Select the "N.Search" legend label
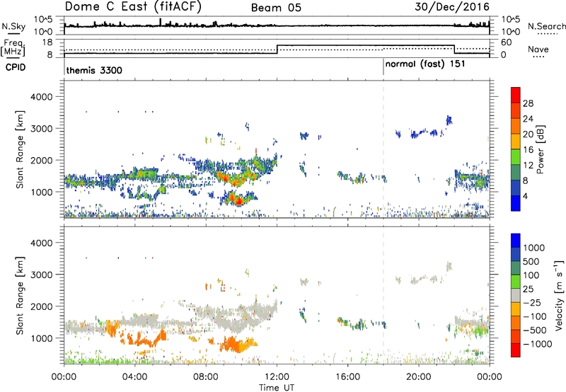Image resolution: width=566 pixels, height=392 pixels. pos(546,26)
